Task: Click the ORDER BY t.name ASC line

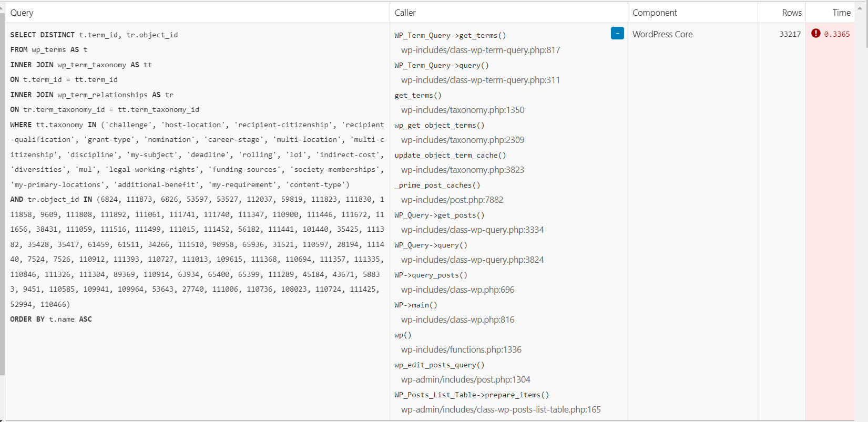Action: coord(51,319)
